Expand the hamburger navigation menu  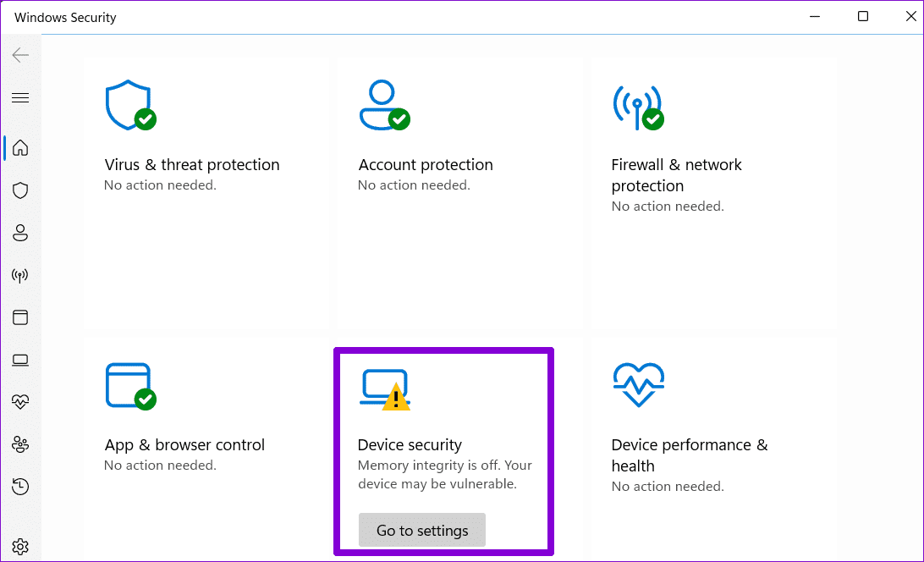[20, 98]
